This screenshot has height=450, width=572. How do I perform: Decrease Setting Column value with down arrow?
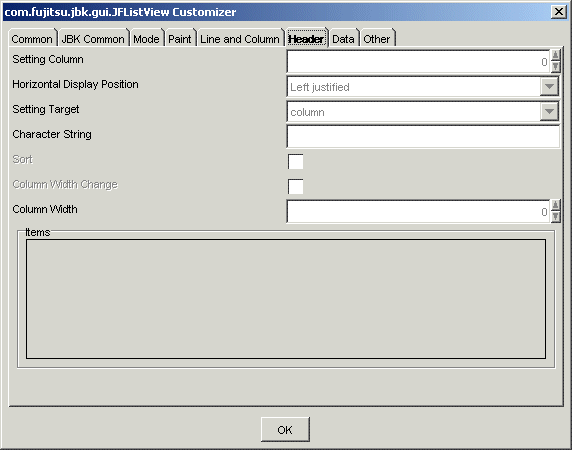(x=555, y=67)
